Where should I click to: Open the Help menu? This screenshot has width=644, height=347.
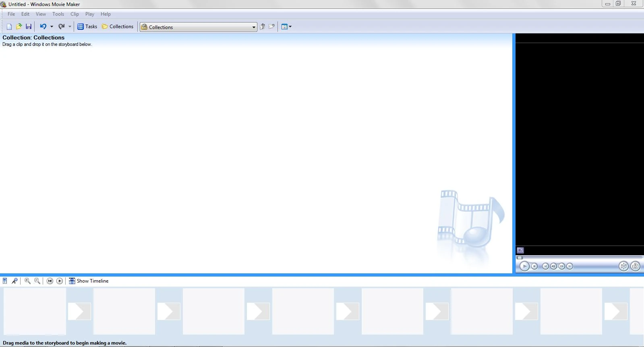[x=106, y=14]
